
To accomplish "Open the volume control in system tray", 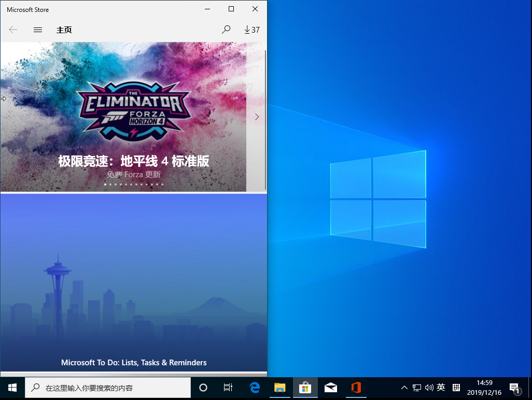I will point(428,387).
